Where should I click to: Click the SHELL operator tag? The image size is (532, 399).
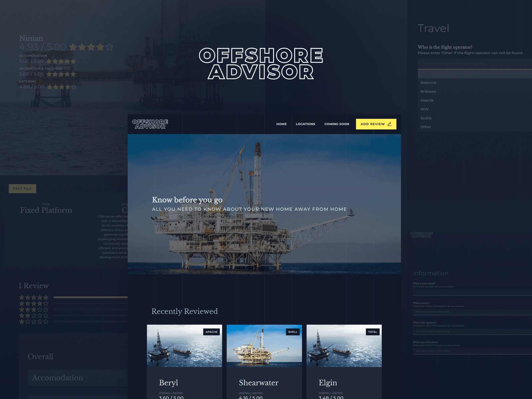293,332
